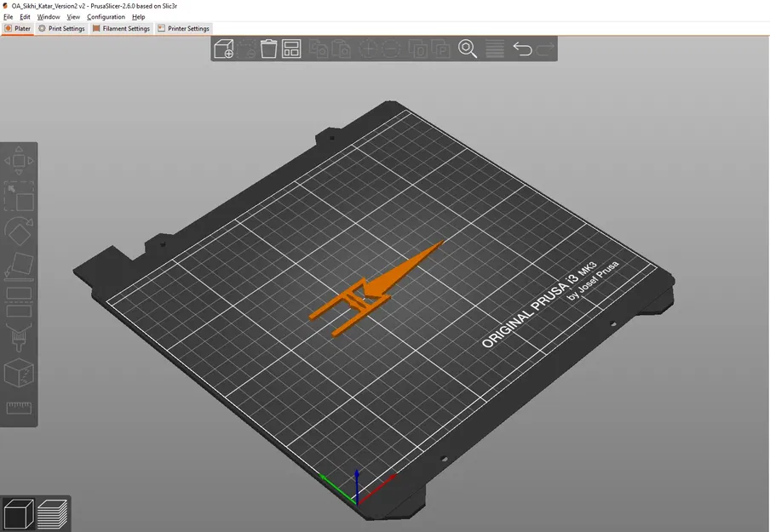Switch to sliced layers preview view
The image size is (770, 532).
coord(52,514)
